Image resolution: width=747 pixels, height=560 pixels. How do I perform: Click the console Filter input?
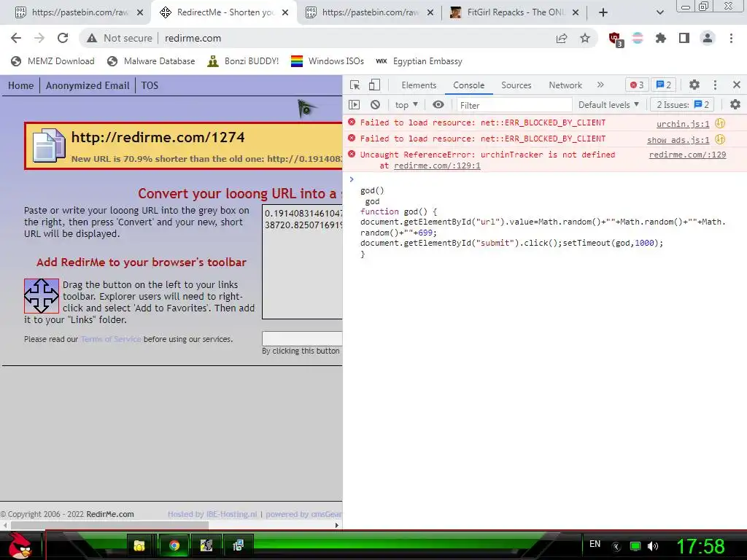coord(514,105)
